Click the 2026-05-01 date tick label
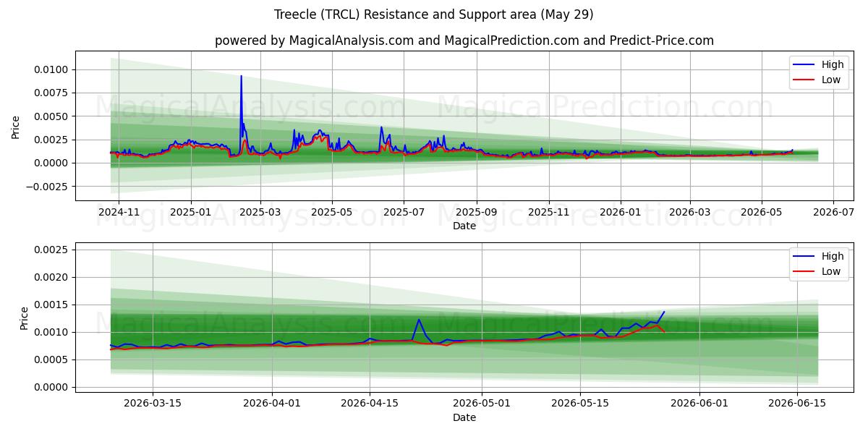Image resolution: width=868 pixels, height=434 pixels. 482,403
